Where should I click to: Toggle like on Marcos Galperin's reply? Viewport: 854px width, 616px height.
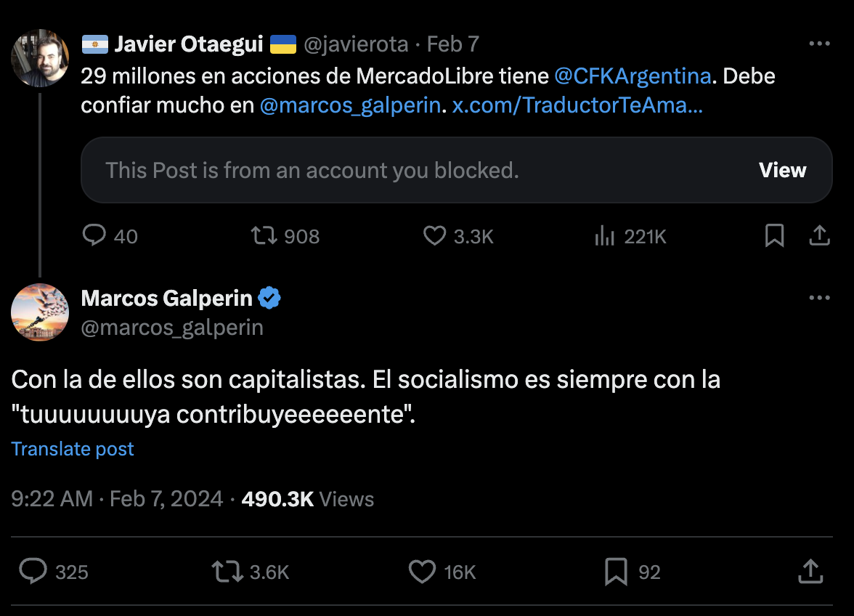pyautogui.click(x=421, y=572)
